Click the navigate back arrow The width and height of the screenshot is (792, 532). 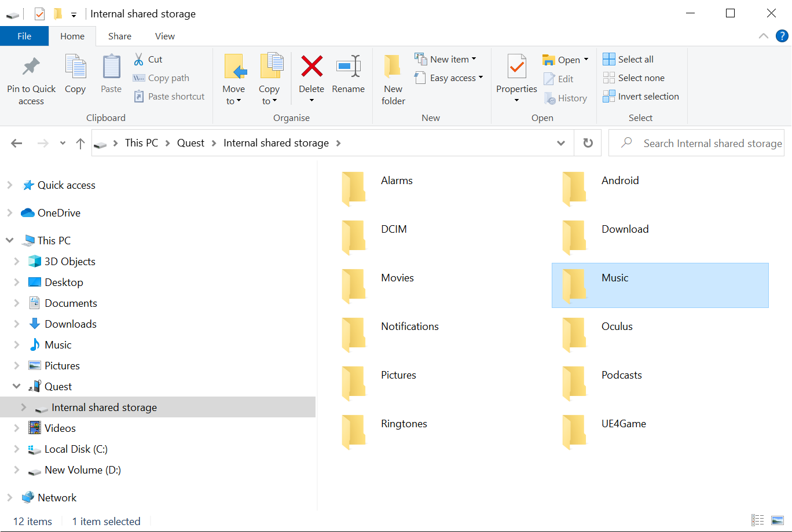pyautogui.click(x=16, y=143)
